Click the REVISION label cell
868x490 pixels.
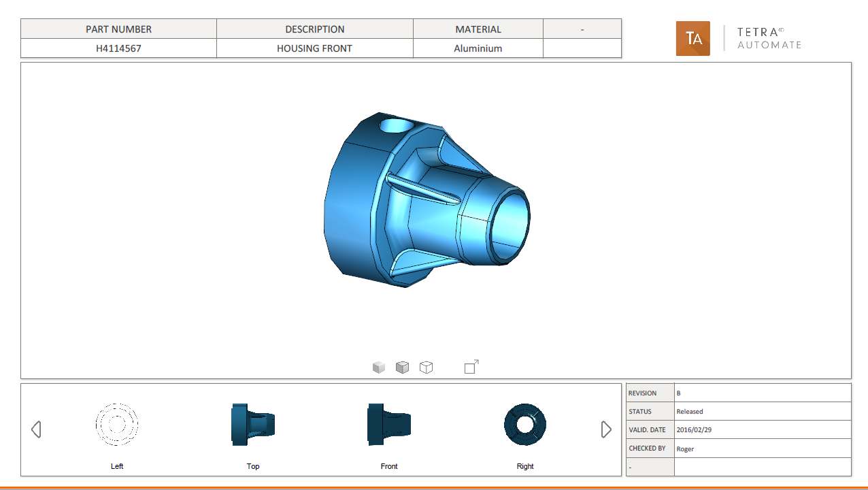tap(650, 393)
